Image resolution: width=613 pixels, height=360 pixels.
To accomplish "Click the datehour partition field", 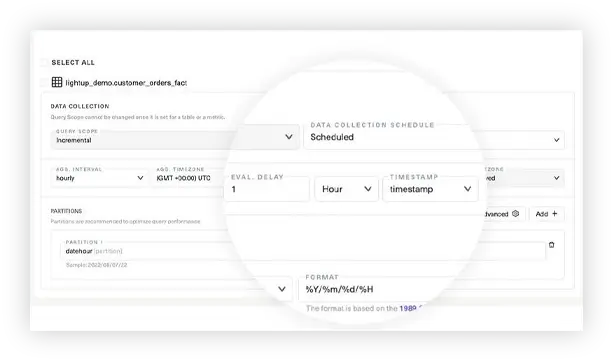I will (303, 251).
